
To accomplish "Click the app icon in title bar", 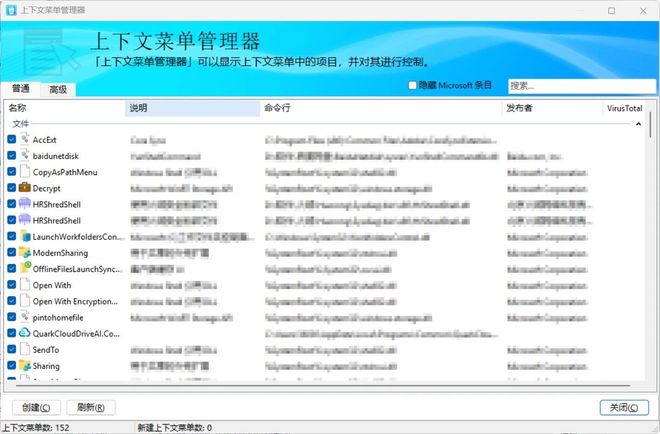I will pyautogui.click(x=11, y=10).
